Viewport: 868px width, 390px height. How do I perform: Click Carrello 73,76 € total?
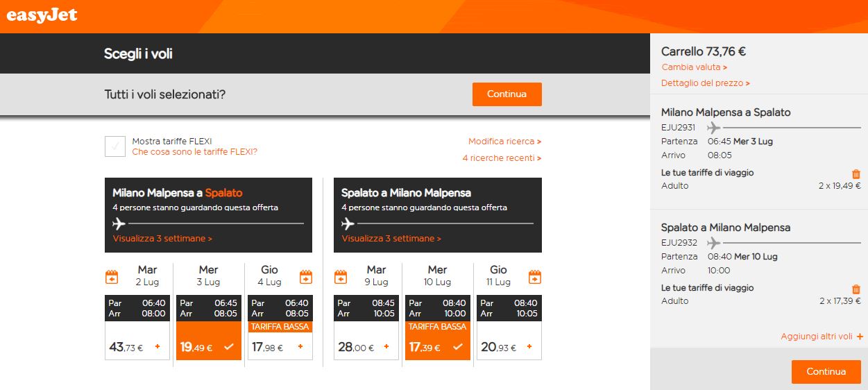click(x=704, y=51)
